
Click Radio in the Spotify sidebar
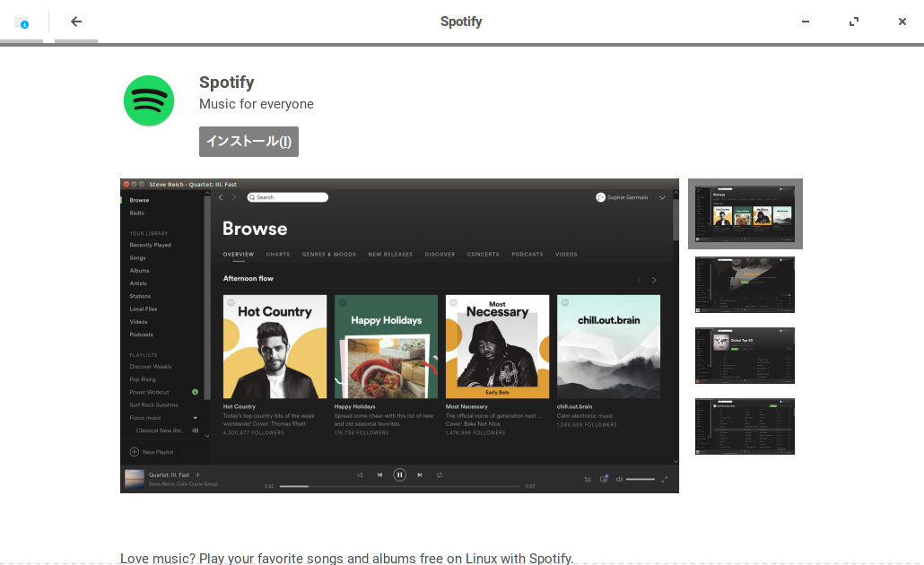(x=137, y=213)
